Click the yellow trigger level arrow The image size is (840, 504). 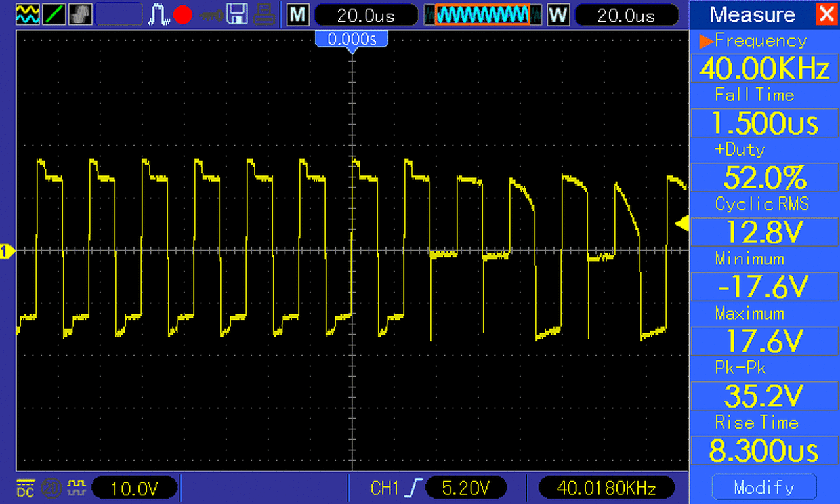[682, 224]
